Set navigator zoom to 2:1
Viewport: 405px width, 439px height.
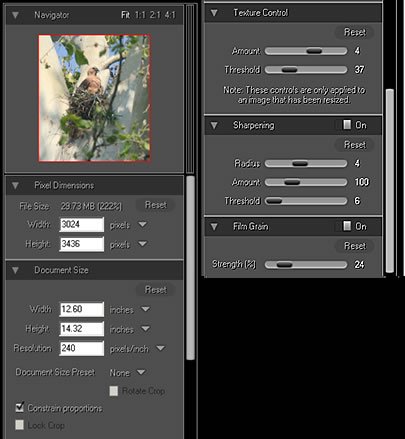155,15
